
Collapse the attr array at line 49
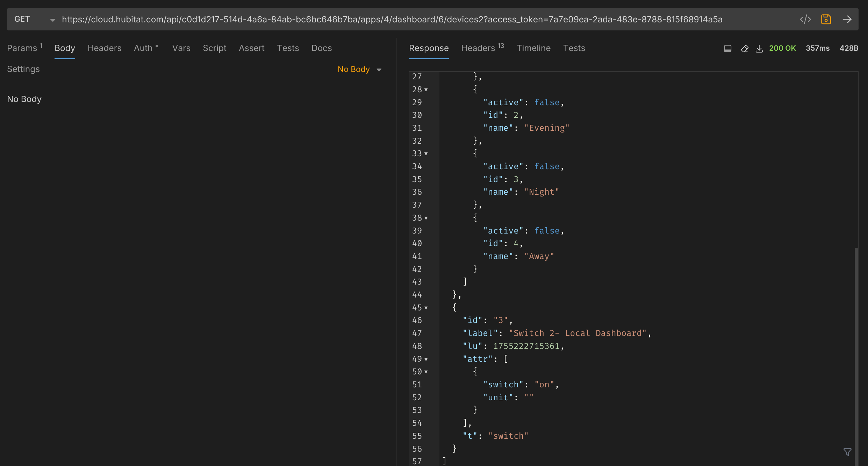(x=426, y=359)
